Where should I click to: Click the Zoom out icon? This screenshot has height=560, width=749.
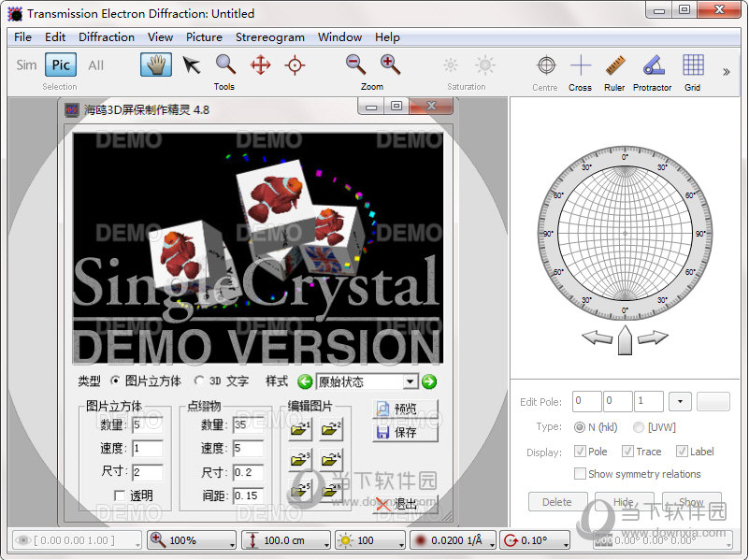tap(356, 65)
